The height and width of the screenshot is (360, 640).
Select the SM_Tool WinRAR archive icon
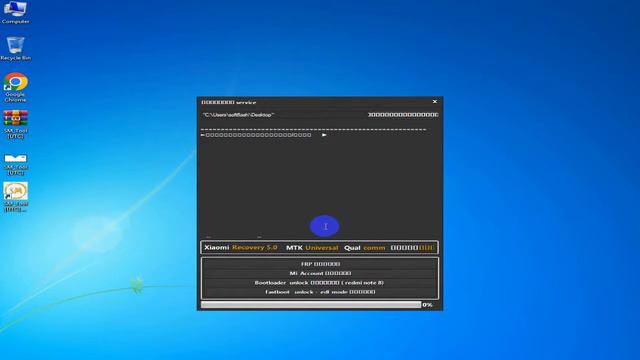pos(16,124)
